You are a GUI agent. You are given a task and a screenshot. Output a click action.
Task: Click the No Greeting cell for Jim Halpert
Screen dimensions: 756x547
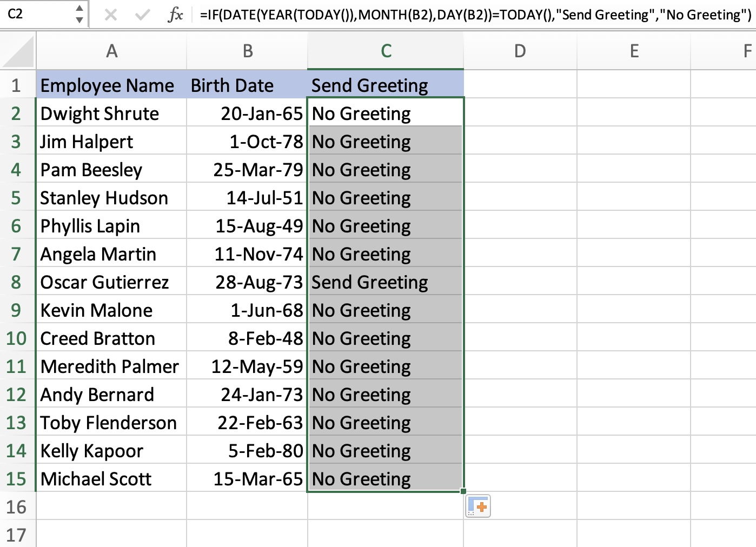[386, 141]
